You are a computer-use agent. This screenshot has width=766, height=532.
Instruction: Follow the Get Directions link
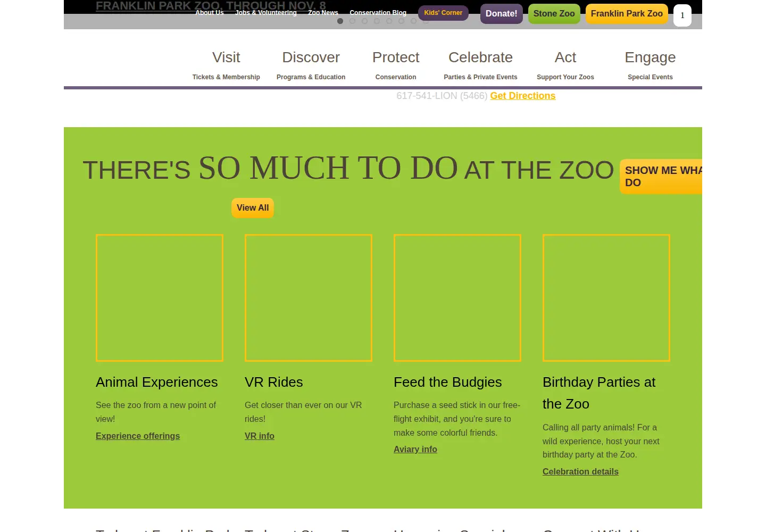coord(523,96)
